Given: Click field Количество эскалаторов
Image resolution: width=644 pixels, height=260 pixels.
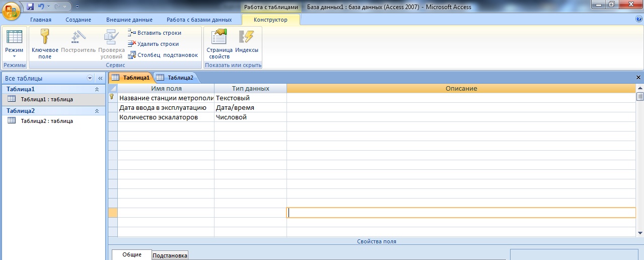Looking at the screenshot, I should [x=166, y=117].
